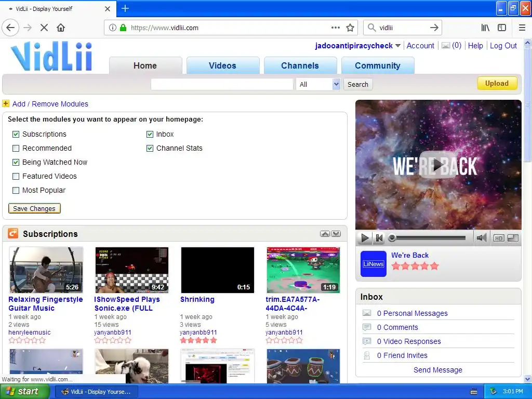Toggle HD quality in the player
This screenshot has height=399, width=532.
pos(498,238)
